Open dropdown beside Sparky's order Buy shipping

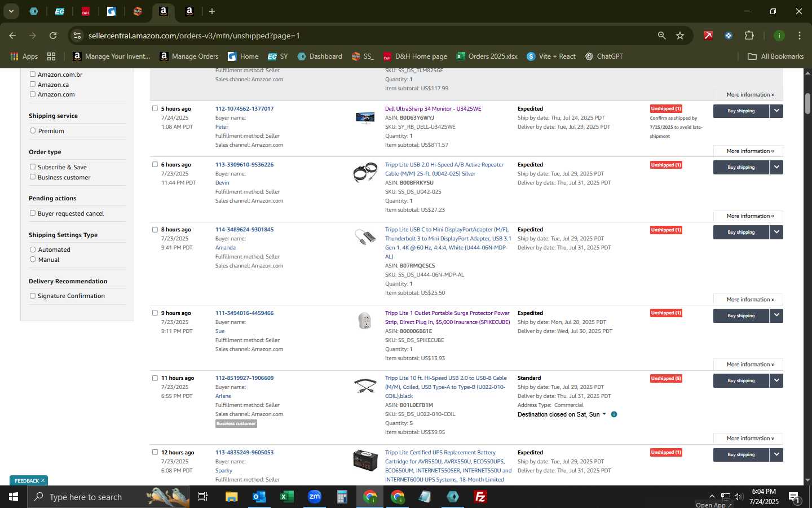point(776,454)
